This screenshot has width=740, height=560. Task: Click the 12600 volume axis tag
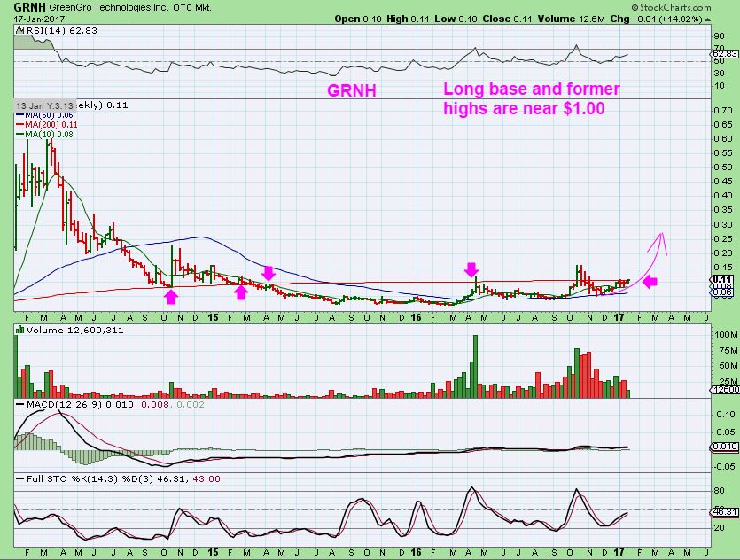click(x=725, y=390)
